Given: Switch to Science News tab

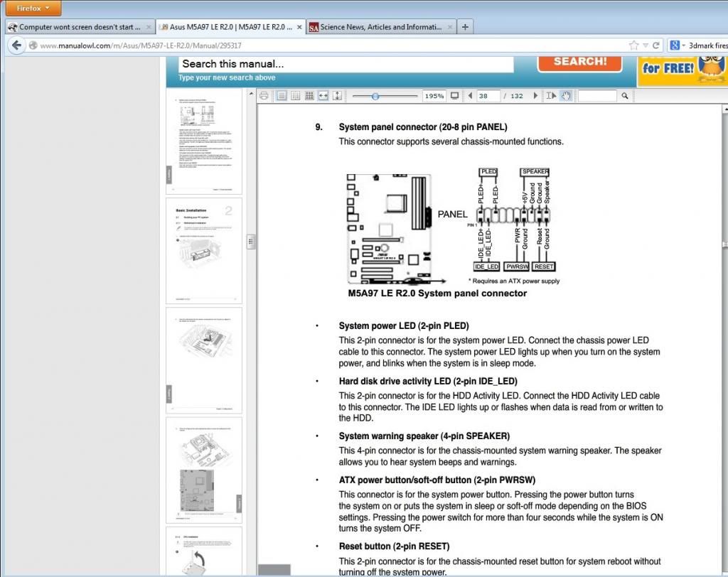Looking at the screenshot, I should pos(381,27).
